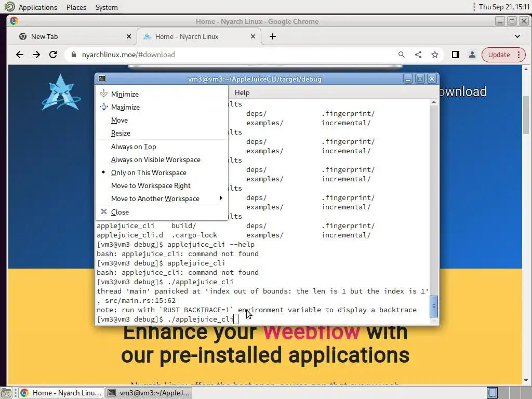Screen dimensions: 532x399
Task: Click the workspace switcher first workspace
Action: (x=493, y=393)
